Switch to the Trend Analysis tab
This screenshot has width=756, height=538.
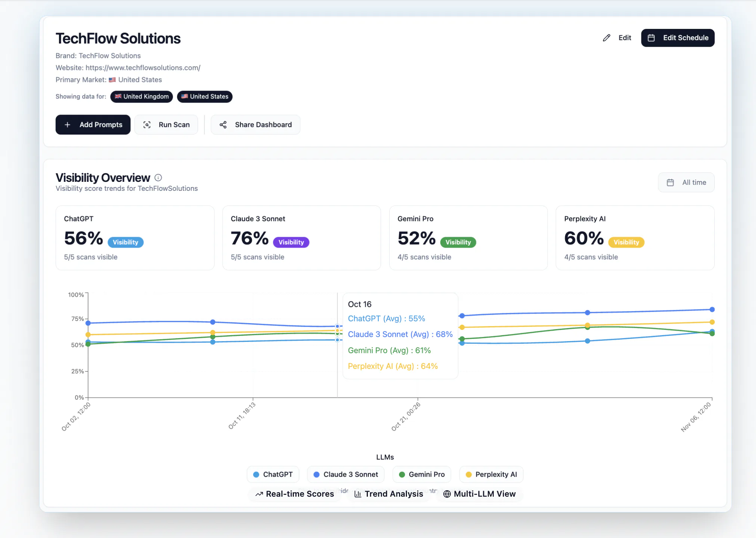pyautogui.click(x=389, y=494)
